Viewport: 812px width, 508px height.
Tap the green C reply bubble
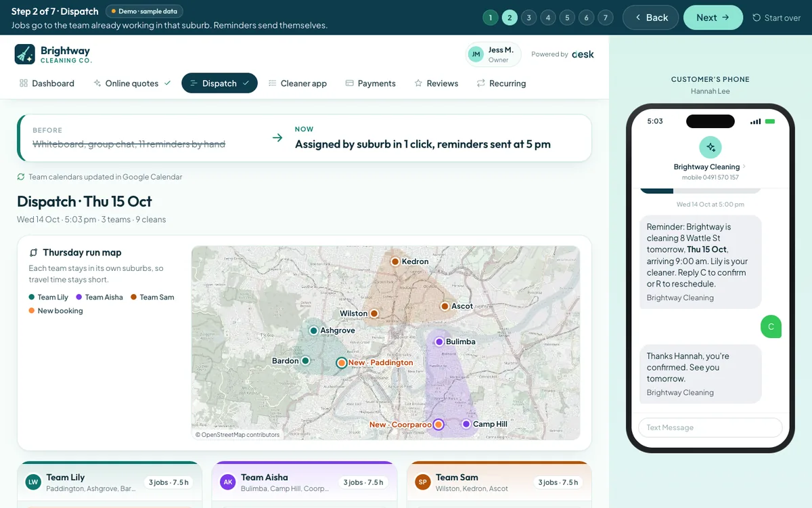pyautogui.click(x=771, y=326)
